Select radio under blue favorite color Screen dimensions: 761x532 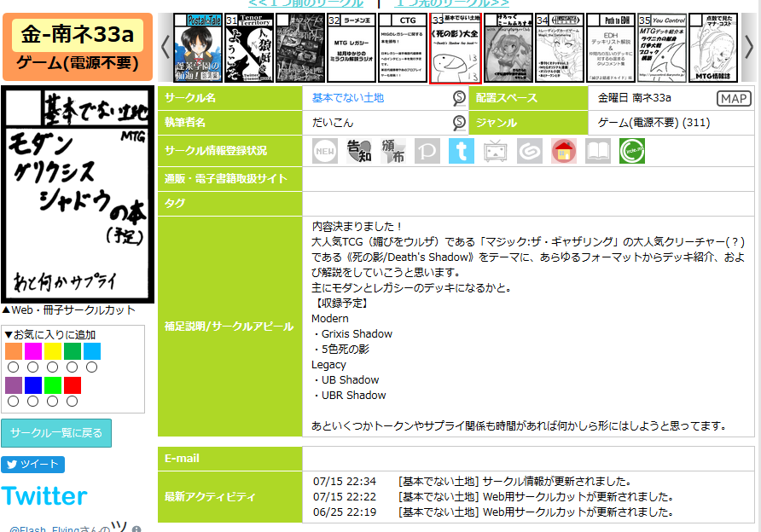click(x=33, y=401)
